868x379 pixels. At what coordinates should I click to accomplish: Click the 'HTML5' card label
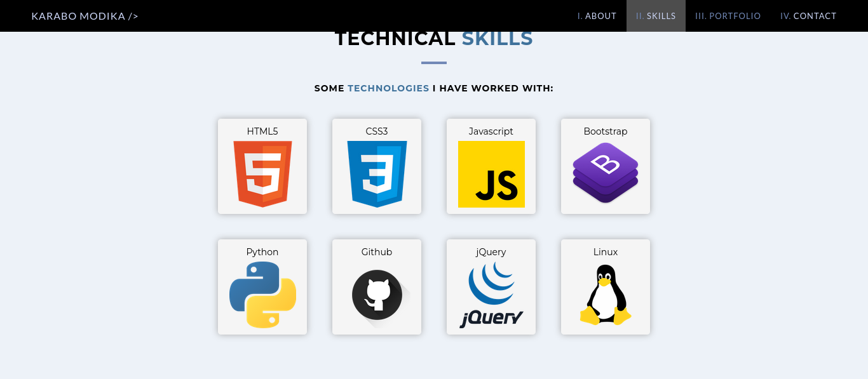coord(262,131)
